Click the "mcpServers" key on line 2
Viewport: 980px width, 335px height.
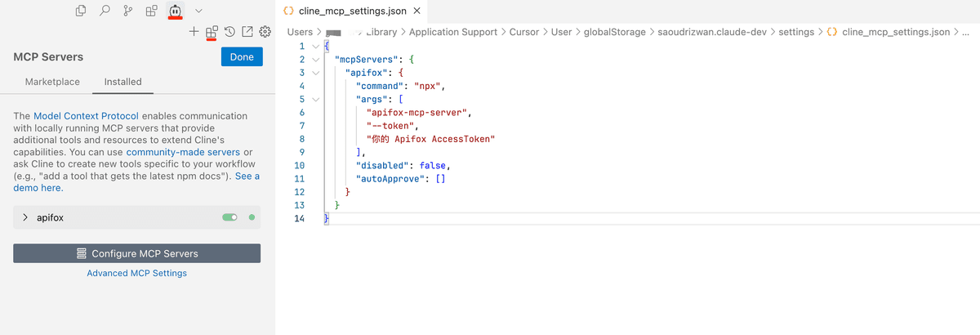tap(367, 60)
